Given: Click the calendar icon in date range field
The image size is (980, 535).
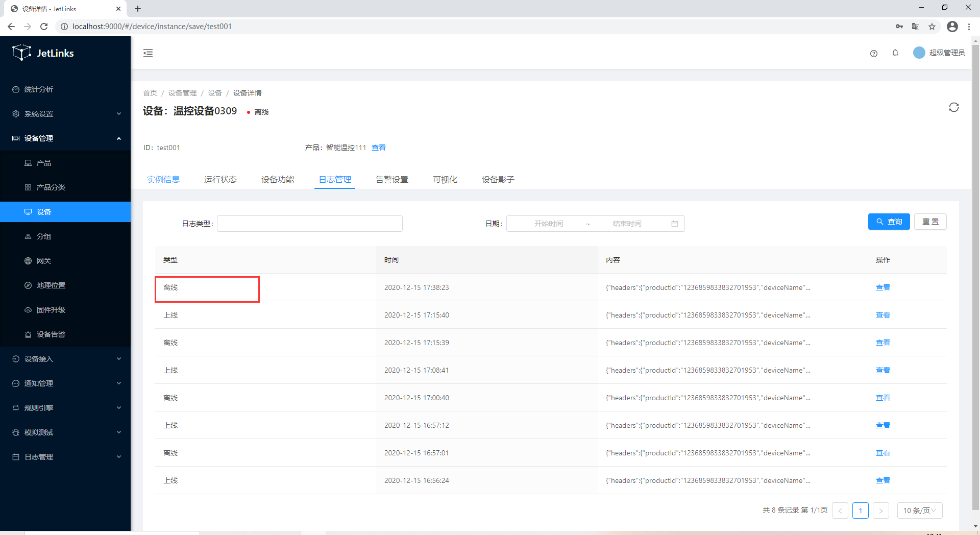Looking at the screenshot, I should (x=674, y=224).
